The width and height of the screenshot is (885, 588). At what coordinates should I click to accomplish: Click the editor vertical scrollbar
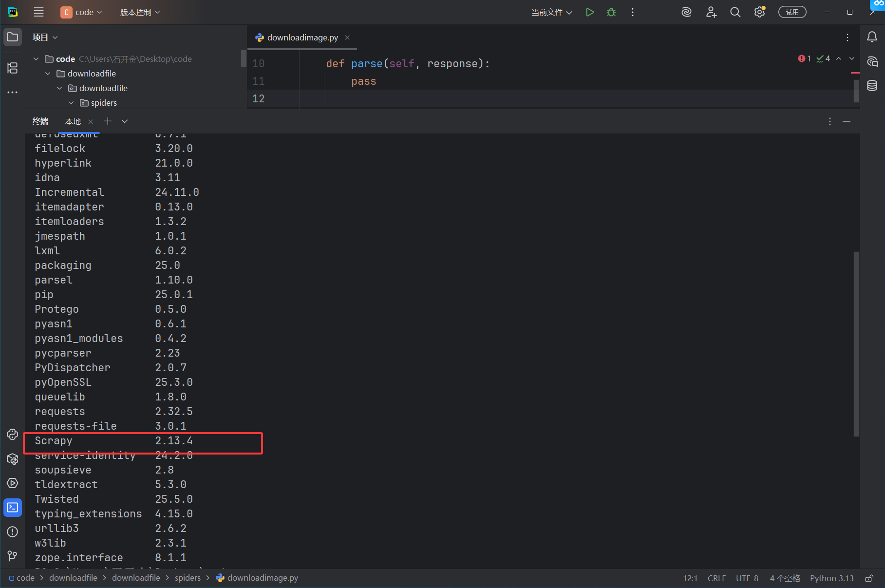click(x=856, y=91)
